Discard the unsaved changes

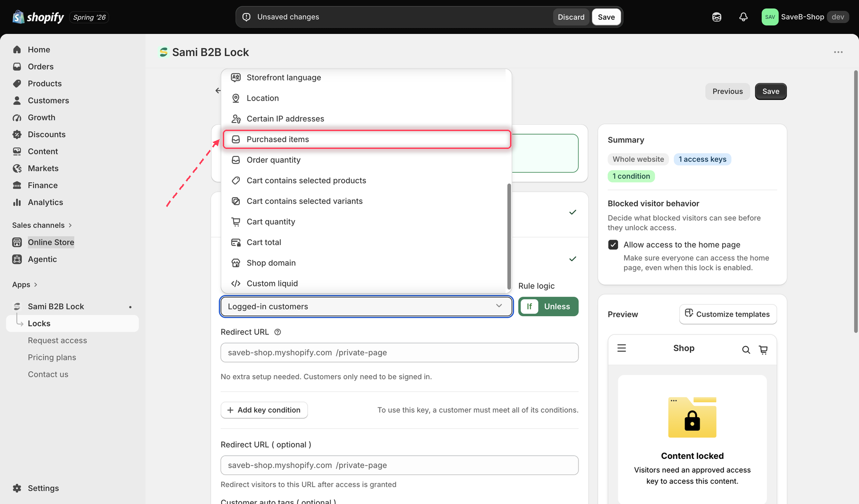point(571,17)
